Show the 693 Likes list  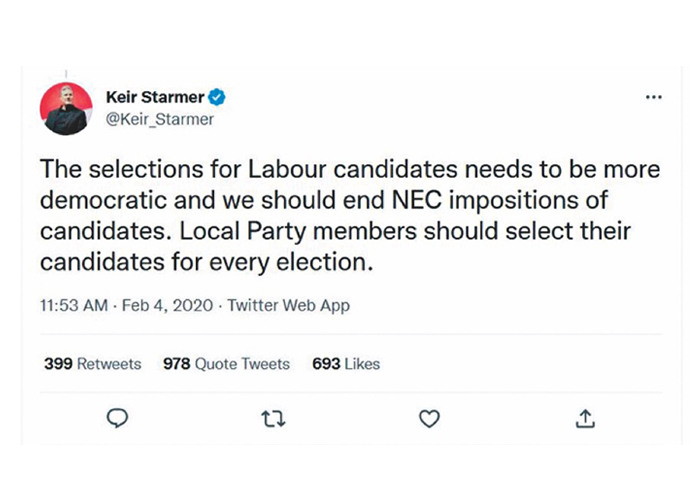tap(346, 364)
